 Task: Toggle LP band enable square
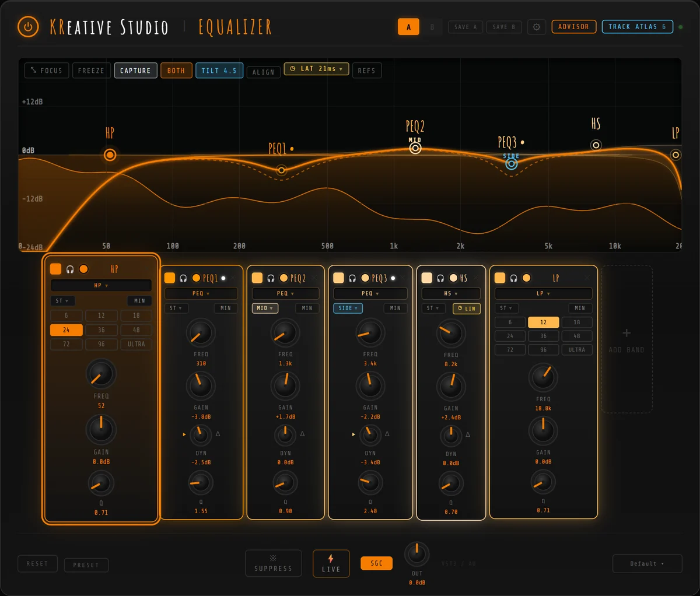pyautogui.click(x=500, y=278)
